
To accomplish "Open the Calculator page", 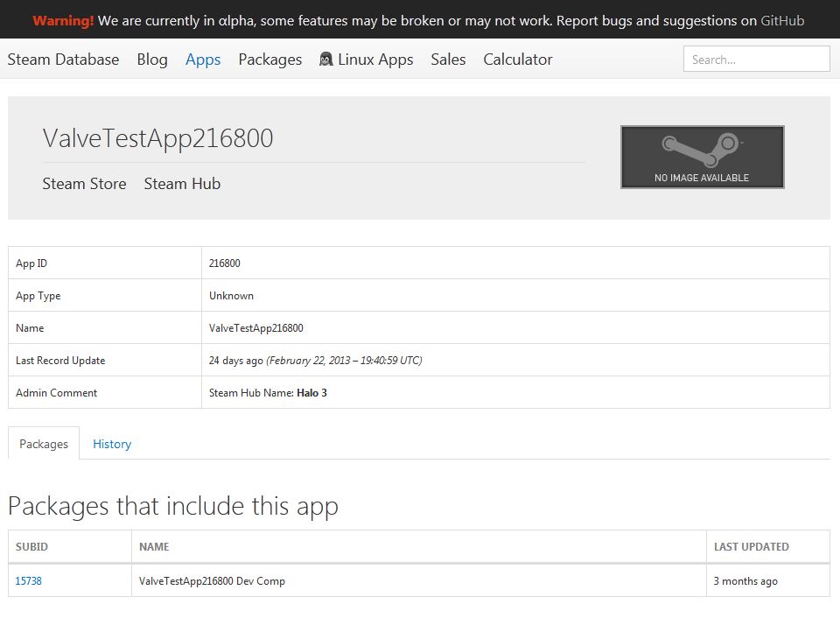I will pos(518,60).
